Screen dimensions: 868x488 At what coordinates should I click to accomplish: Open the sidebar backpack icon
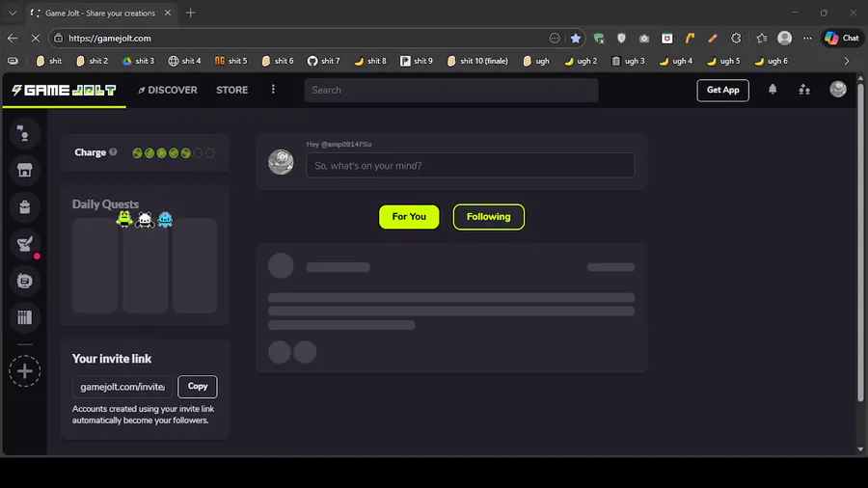coord(24,207)
